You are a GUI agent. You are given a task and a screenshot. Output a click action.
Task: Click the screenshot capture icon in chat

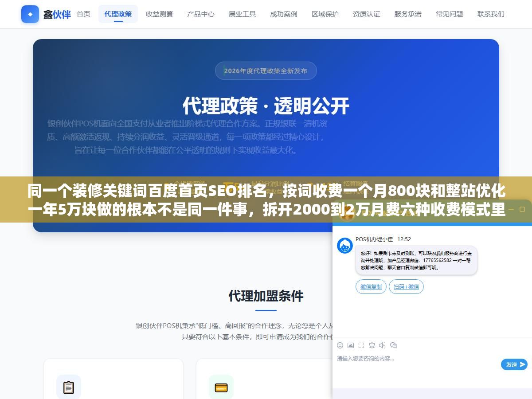361,345
